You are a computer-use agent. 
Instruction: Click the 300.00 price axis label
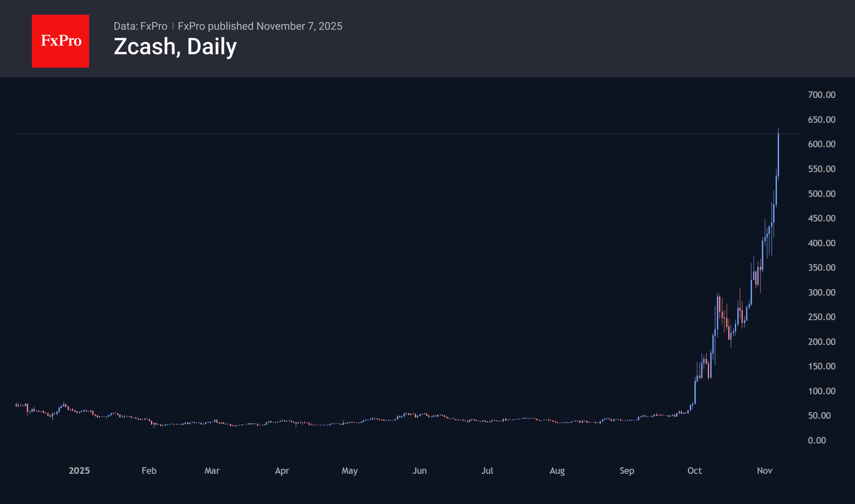(821, 292)
